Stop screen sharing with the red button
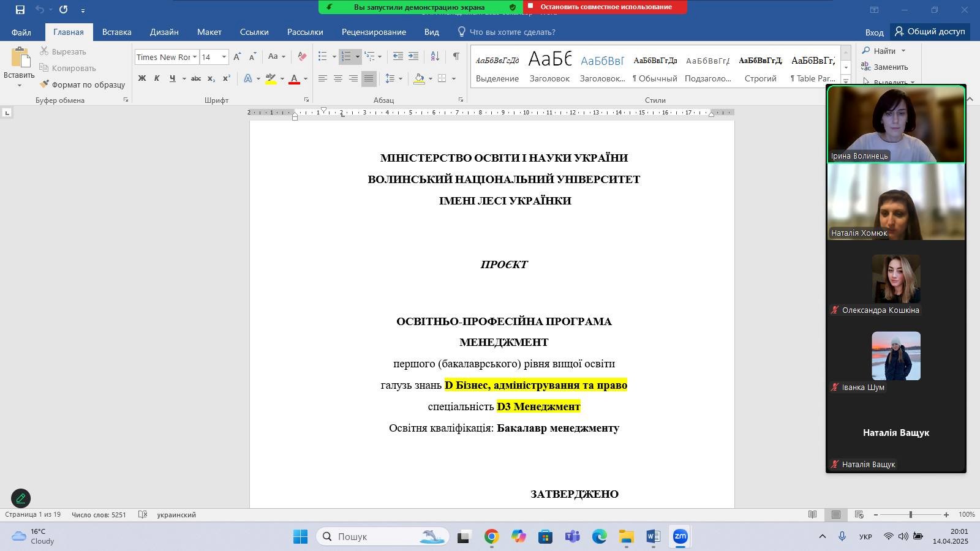The width and height of the screenshot is (980, 551). point(605,7)
